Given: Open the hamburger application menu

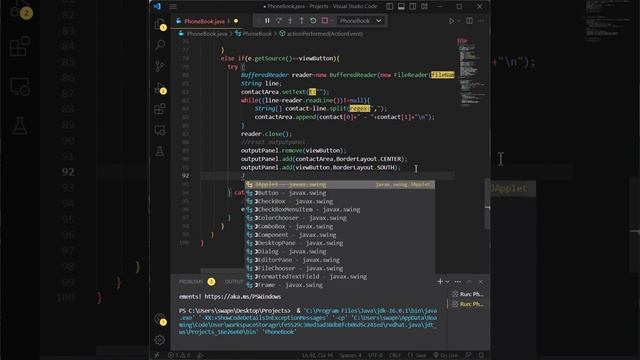Looking at the screenshot, I should 173,7.
